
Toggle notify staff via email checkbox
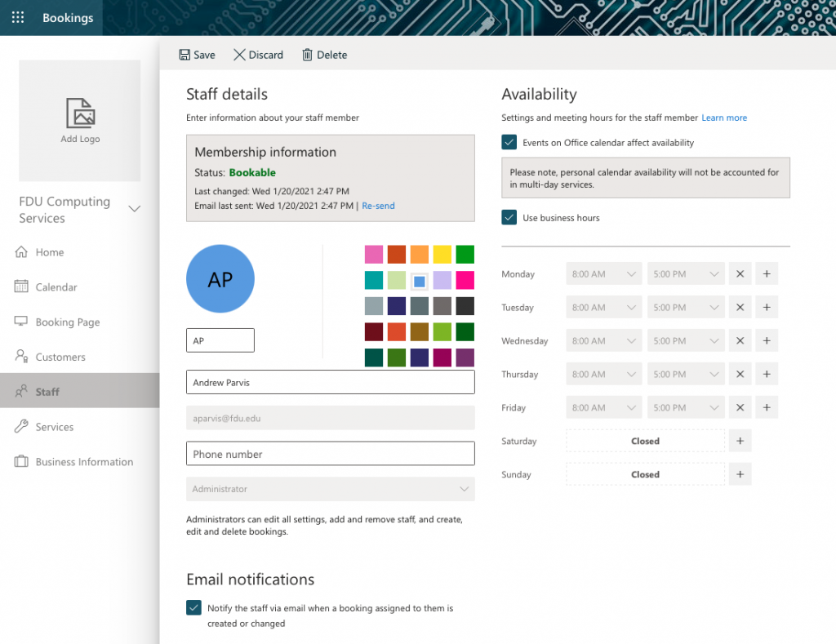[193, 608]
